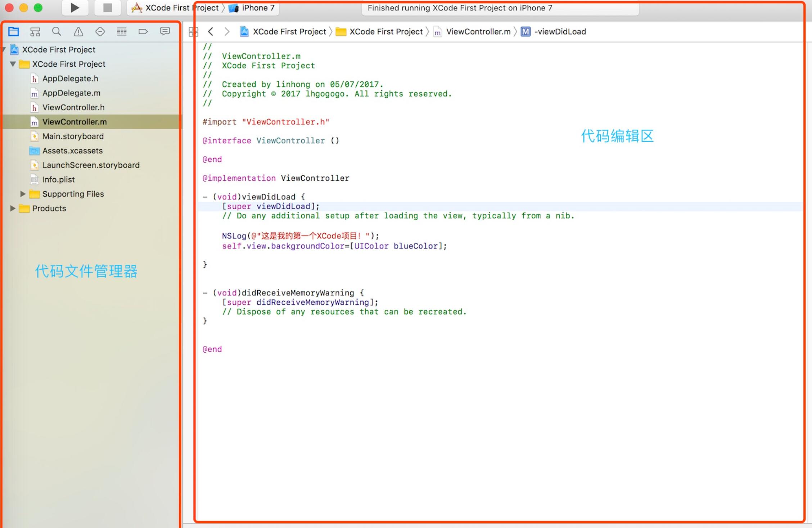Viewport: 812px width, 528px height.
Task: Open the related items grid icon
Action: coord(193,32)
